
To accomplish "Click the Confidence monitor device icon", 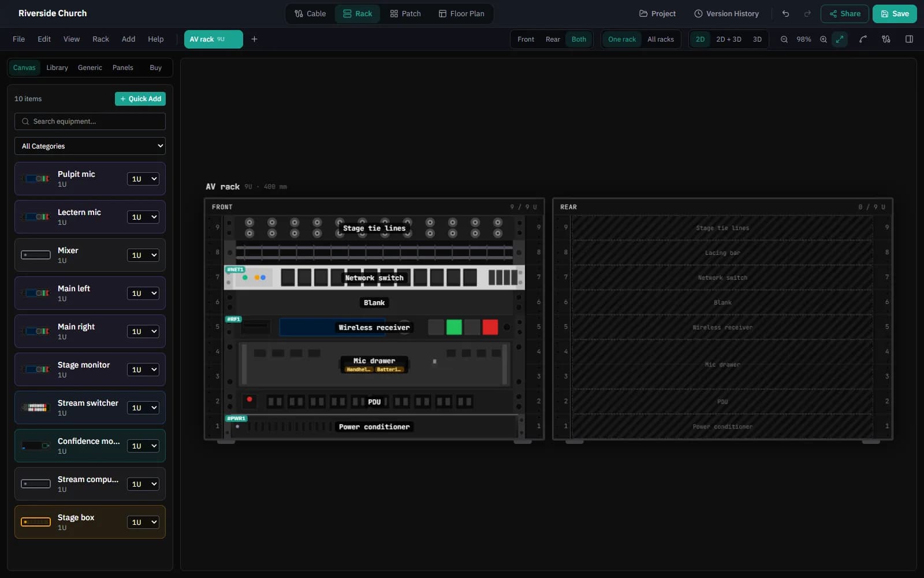I will pos(36,446).
